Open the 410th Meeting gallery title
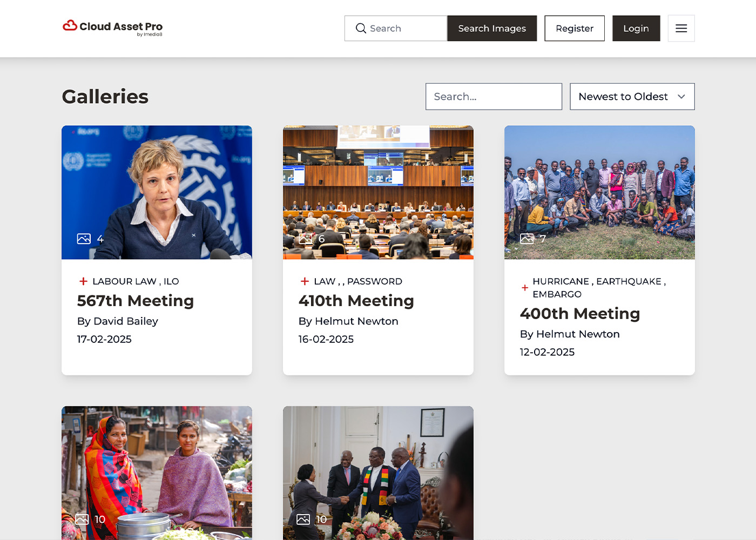 tap(356, 301)
